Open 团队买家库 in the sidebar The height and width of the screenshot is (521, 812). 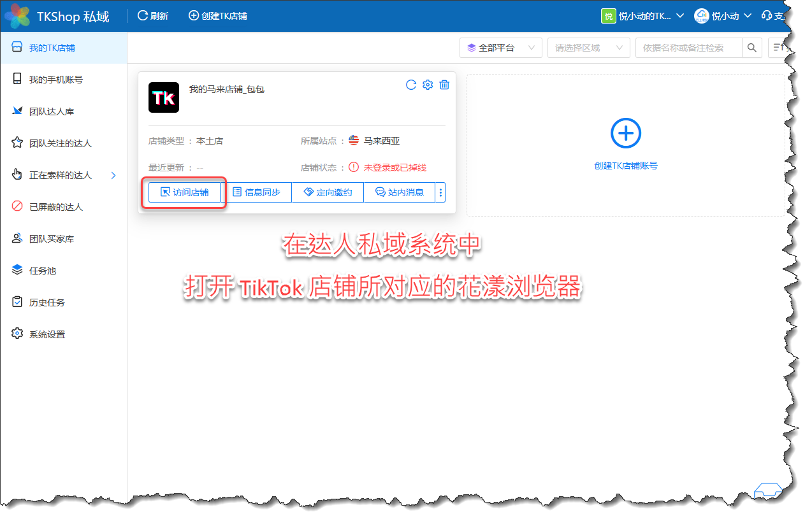point(64,239)
